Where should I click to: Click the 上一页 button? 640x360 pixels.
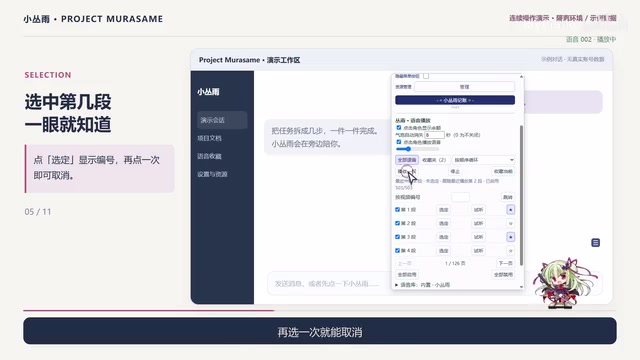coord(404,263)
